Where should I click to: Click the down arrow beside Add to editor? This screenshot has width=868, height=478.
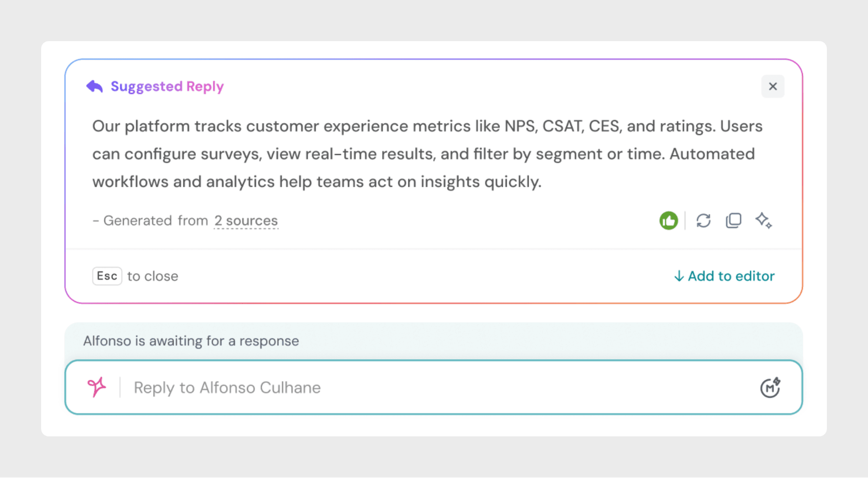point(679,276)
